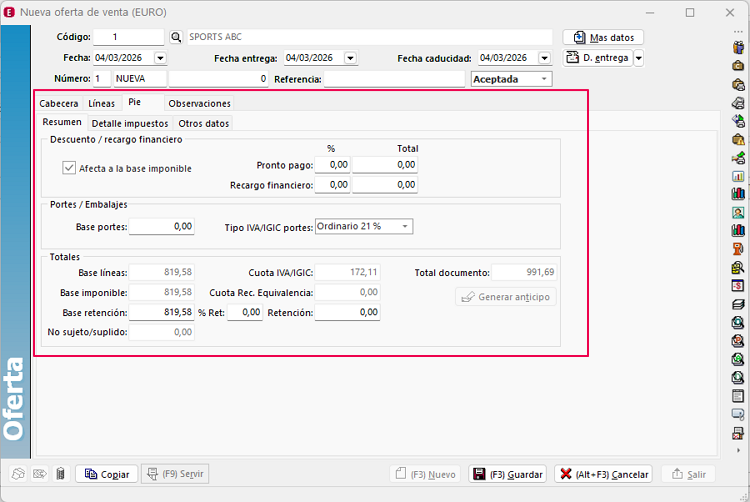Screen dimensions: 750x502
Task: Click the Código input field
Action: (128, 37)
